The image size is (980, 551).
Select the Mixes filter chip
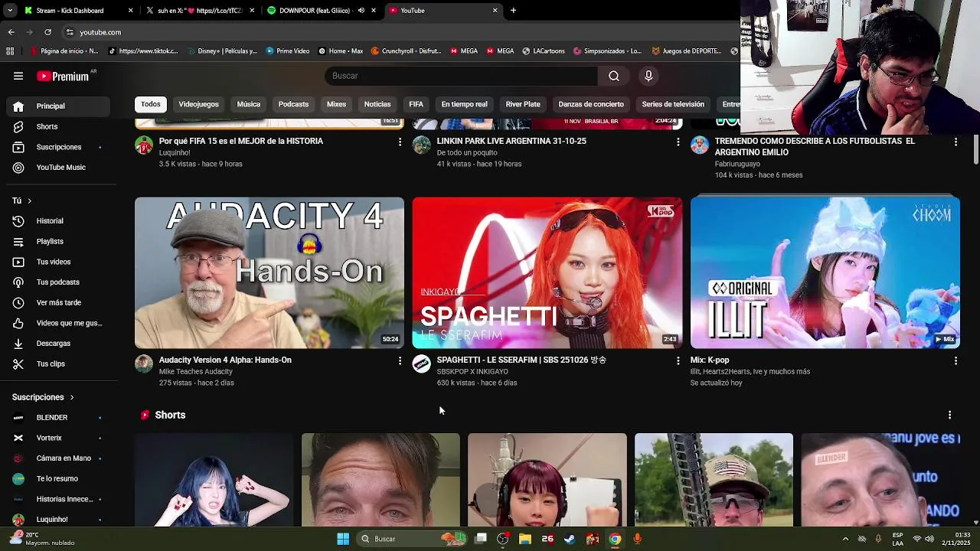click(x=336, y=104)
